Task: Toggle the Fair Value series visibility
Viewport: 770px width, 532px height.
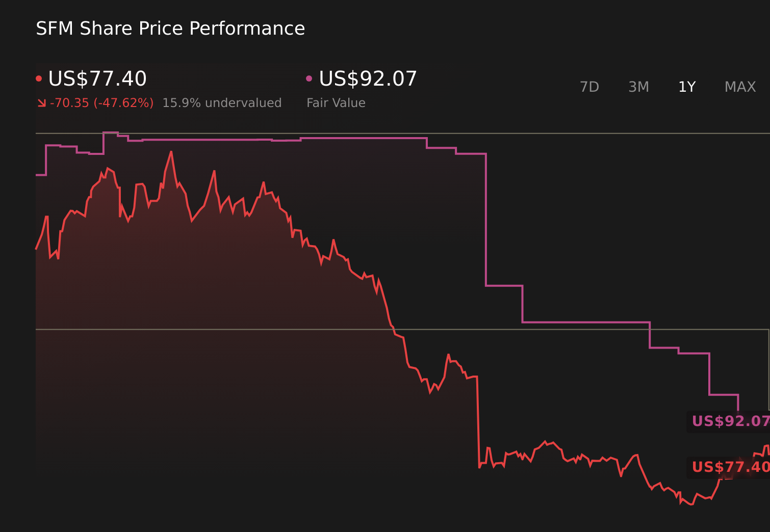Action: (x=309, y=78)
